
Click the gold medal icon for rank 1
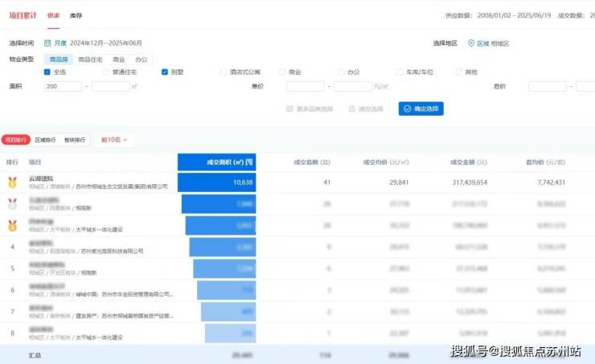12,182
